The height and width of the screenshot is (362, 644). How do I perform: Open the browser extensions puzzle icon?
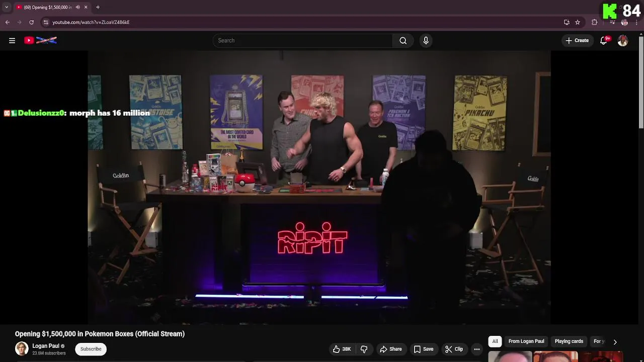pos(595,22)
